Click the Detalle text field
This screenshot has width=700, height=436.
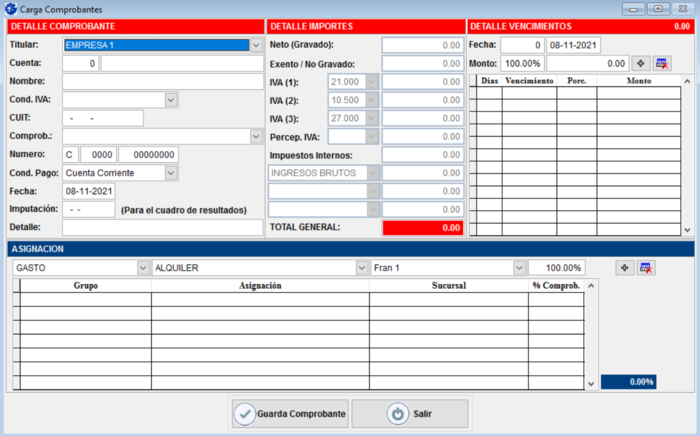click(x=162, y=228)
